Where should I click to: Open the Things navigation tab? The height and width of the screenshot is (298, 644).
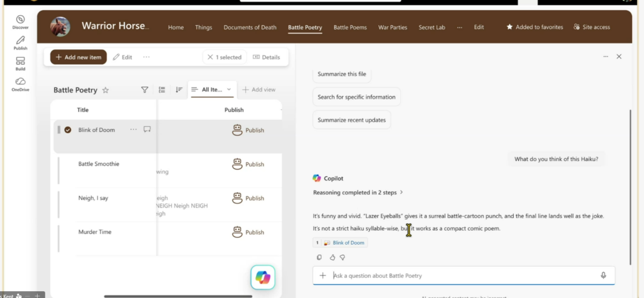[x=204, y=27]
